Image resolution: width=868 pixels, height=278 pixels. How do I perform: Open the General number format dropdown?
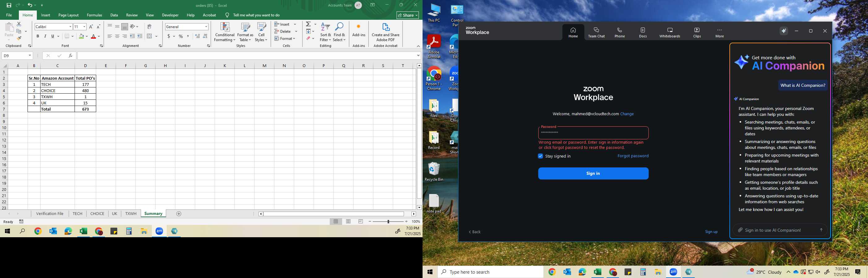[x=206, y=27]
